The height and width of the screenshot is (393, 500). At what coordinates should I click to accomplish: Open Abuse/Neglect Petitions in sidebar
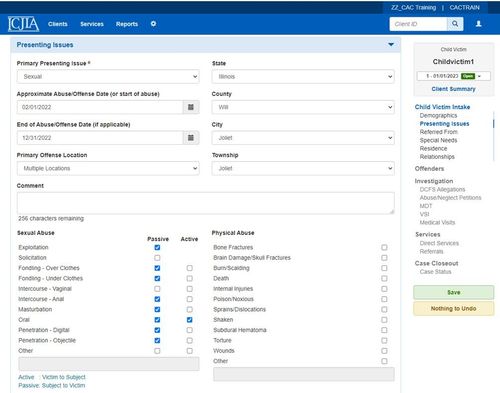coord(450,198)
